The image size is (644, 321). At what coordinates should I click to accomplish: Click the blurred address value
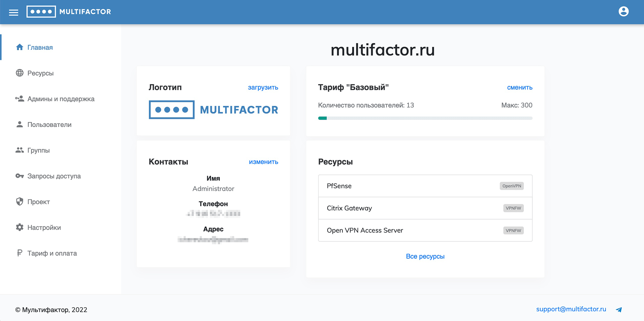(x=213, y=240)
